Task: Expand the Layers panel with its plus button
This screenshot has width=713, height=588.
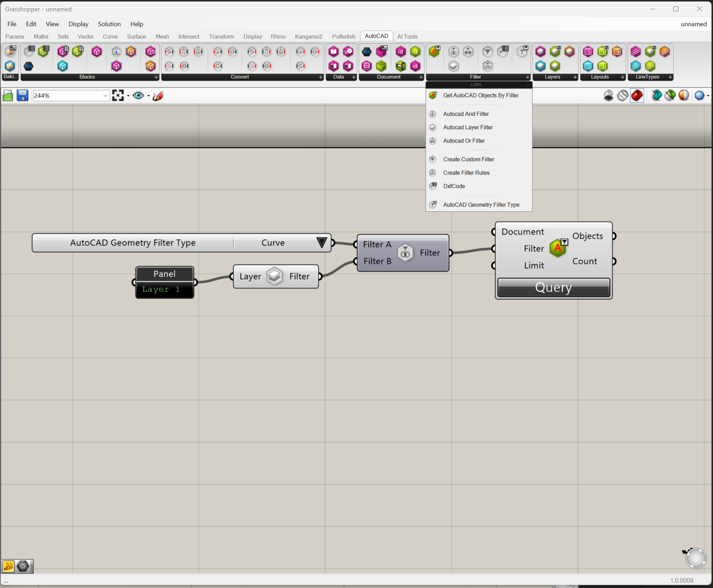Action: [x=575, y=78]
